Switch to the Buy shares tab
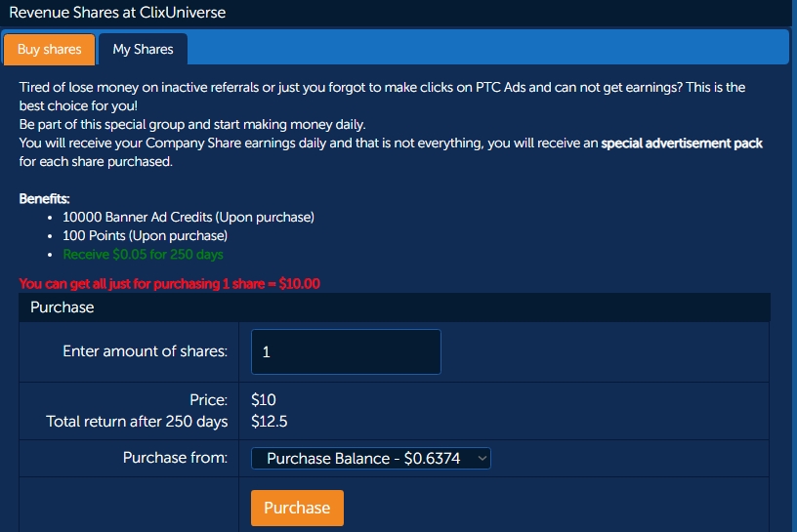This screenshot has height=532, width=797. click(x=49, y=50)
